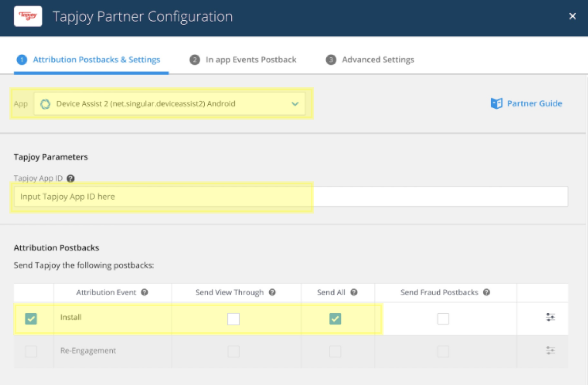Click the Tapjoy App ID input field
Image resolution: width=588 pixels, height=385 pixels.
(x=291, y=197)
